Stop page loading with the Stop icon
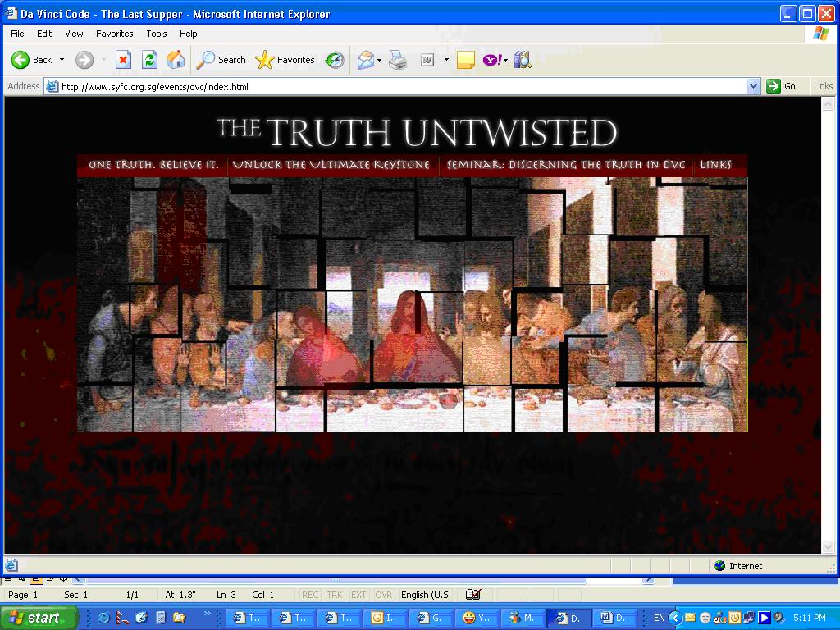840x630 pixels. point(123,60)
